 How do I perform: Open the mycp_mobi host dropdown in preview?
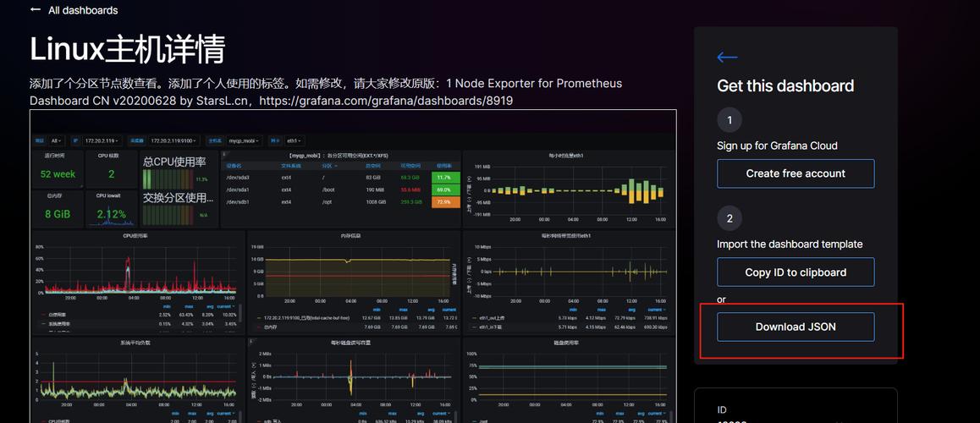click(x=243, y=141)
